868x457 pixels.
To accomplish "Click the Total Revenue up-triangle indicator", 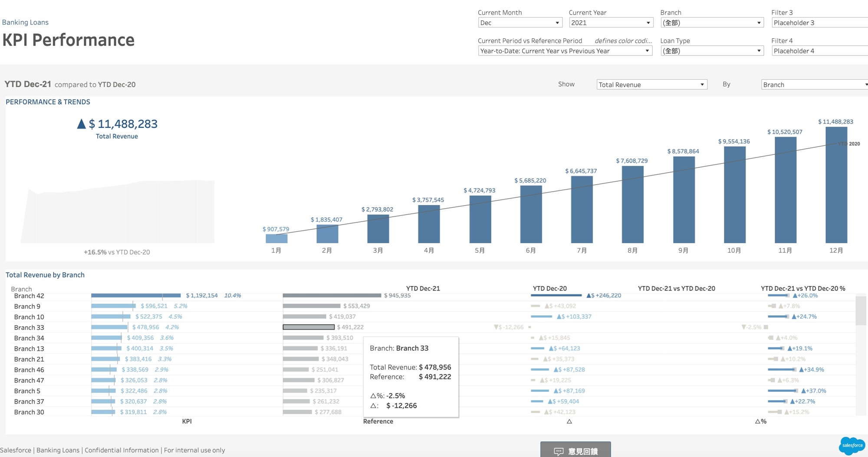I will 81,124.
